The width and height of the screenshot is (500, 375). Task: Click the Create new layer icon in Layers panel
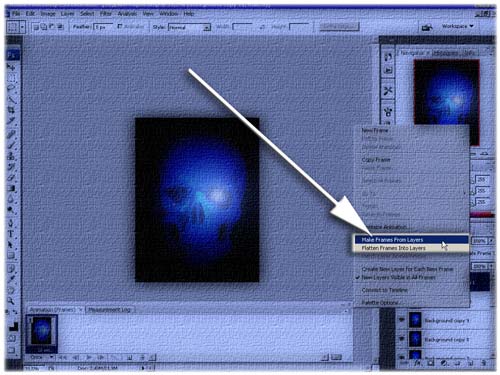(471, 363)
